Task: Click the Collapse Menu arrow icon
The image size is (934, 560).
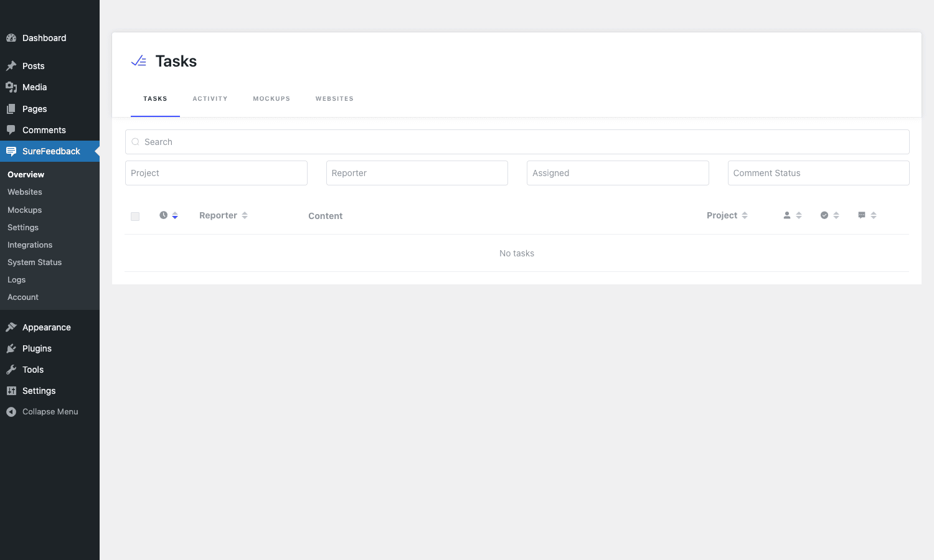Action: 11,412
